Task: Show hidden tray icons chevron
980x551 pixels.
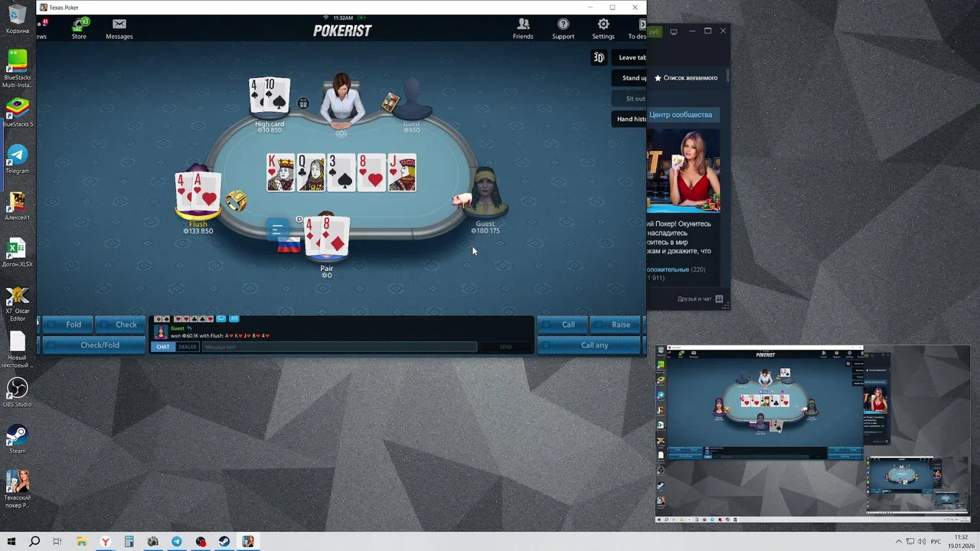Action: coord(899,542)
